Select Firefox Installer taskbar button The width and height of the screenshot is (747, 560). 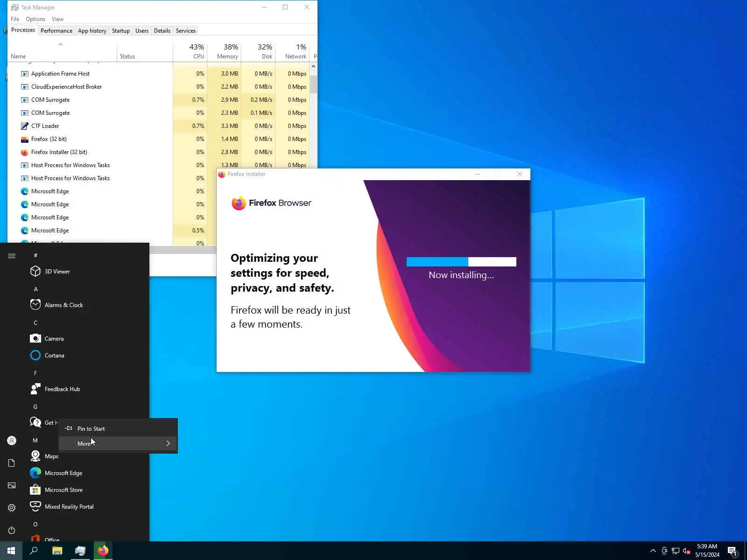(103, 551)
